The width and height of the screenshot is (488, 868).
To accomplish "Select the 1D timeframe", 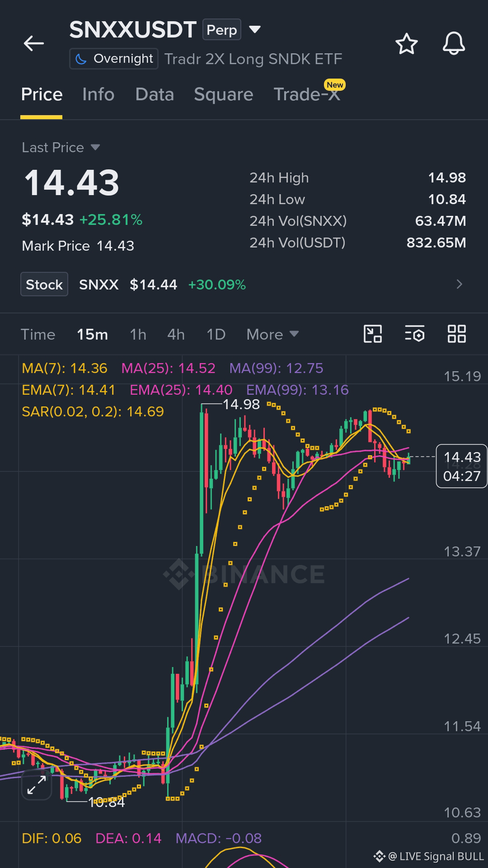I will point(216,335).
